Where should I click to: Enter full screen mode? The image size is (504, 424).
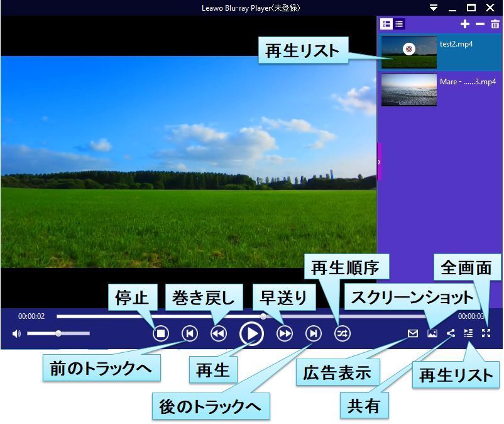click(487, 334)
